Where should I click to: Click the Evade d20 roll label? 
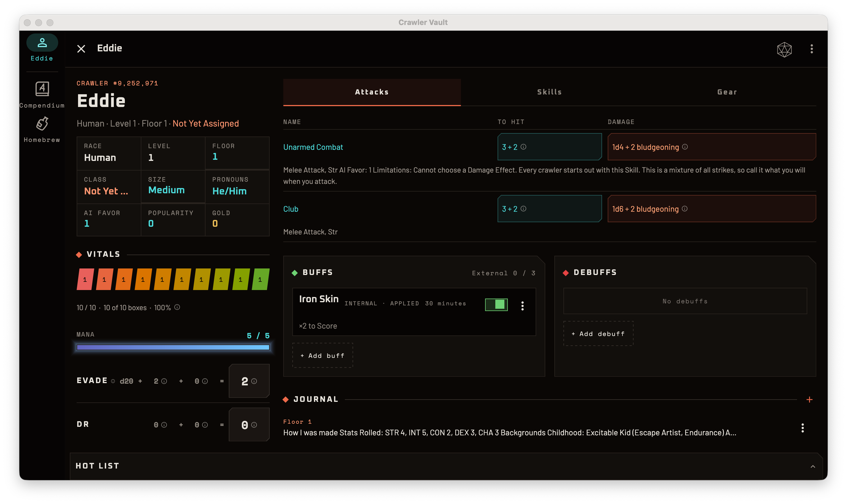126,381
